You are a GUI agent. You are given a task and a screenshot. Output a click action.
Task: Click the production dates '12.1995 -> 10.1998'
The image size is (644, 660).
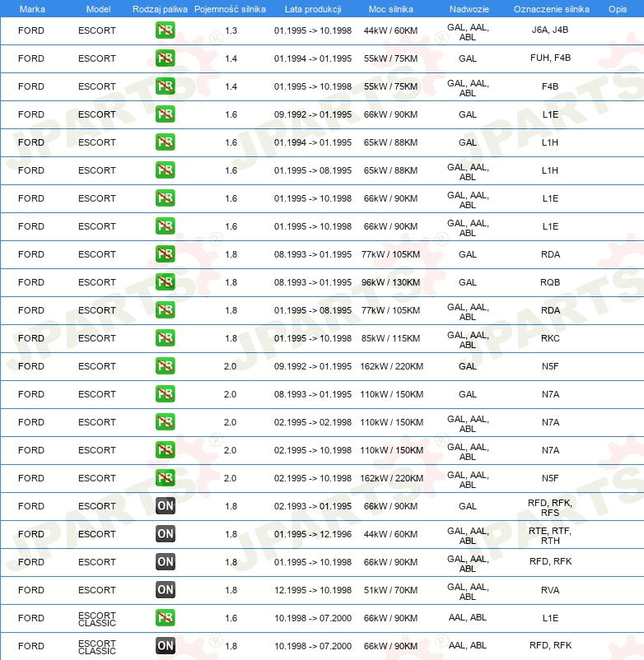coord(313,590)
